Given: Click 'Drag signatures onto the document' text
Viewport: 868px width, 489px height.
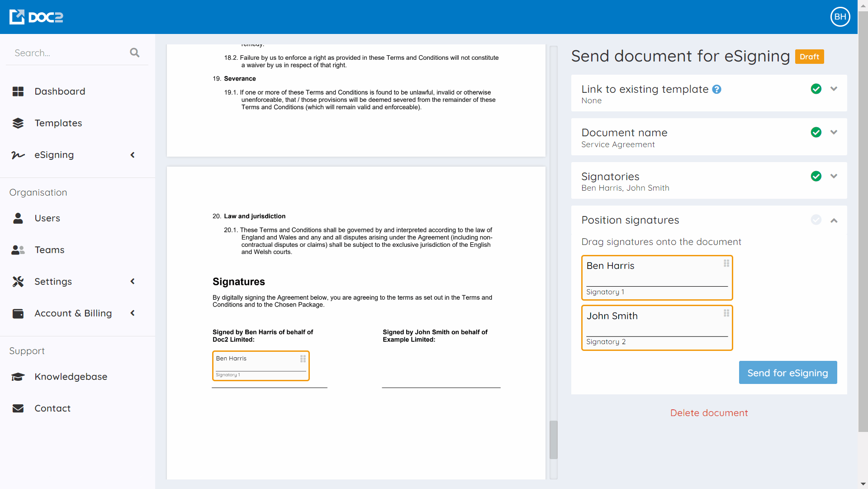Looking at the screenshot, I should (x=661, y=242).
